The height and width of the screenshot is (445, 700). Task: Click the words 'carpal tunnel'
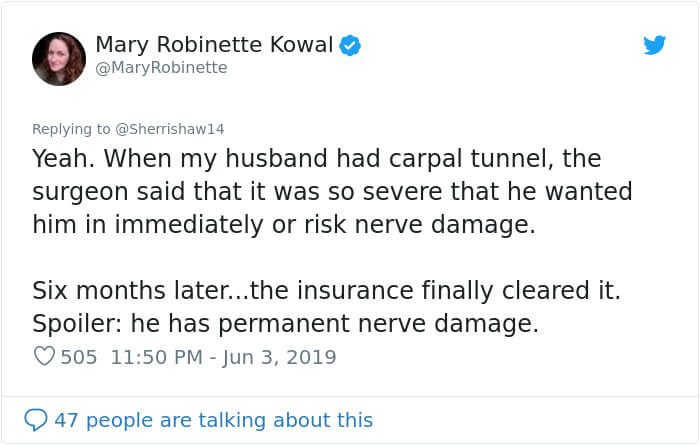[x=434, y=159]
